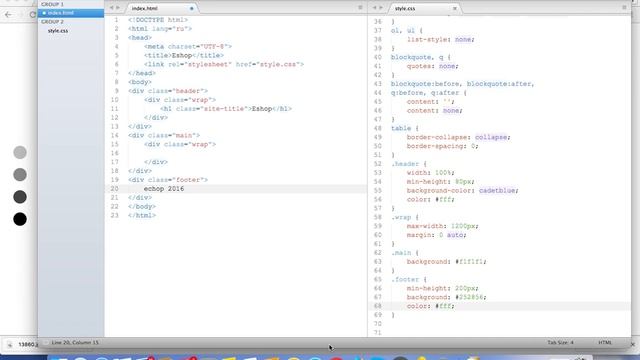Click the width: 100% rule
Viewport: 640px width, 360px height.
click(431, 173)
